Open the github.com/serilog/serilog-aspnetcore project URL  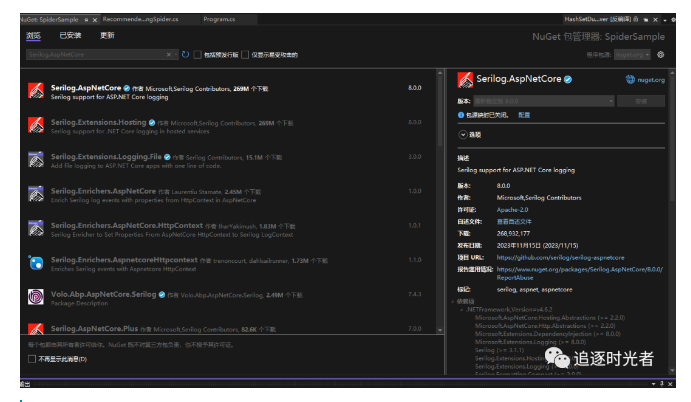click(561, 257)
